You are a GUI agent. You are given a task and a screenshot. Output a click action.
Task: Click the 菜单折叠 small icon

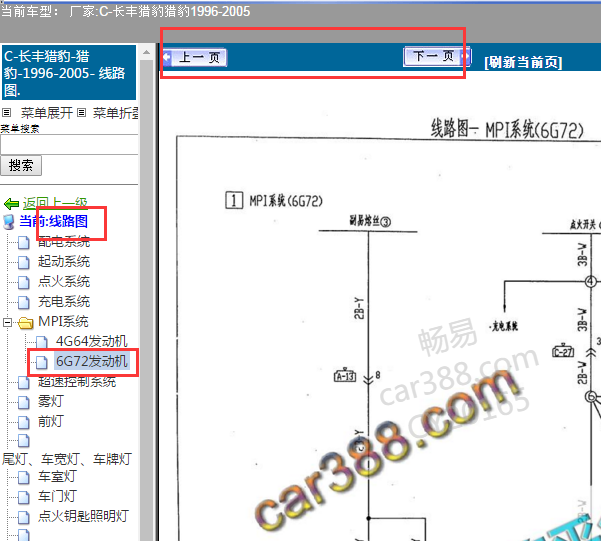[x=81, y=113]
